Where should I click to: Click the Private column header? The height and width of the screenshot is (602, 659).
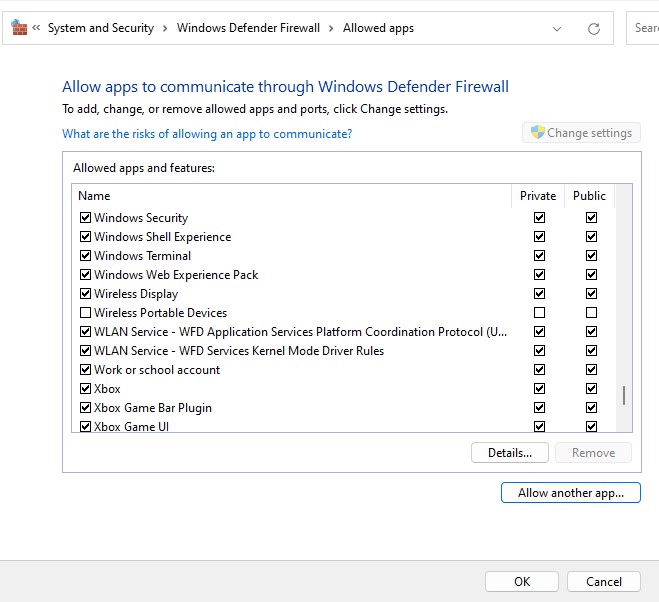pyautogui.click(x=538, y=196)
